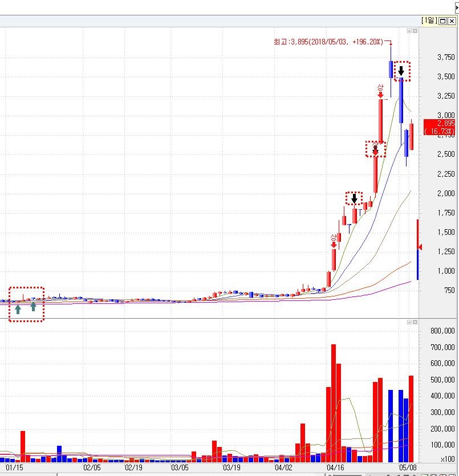Click the 2,250 price axis label
459x476 pixels.
click(446, 174)
